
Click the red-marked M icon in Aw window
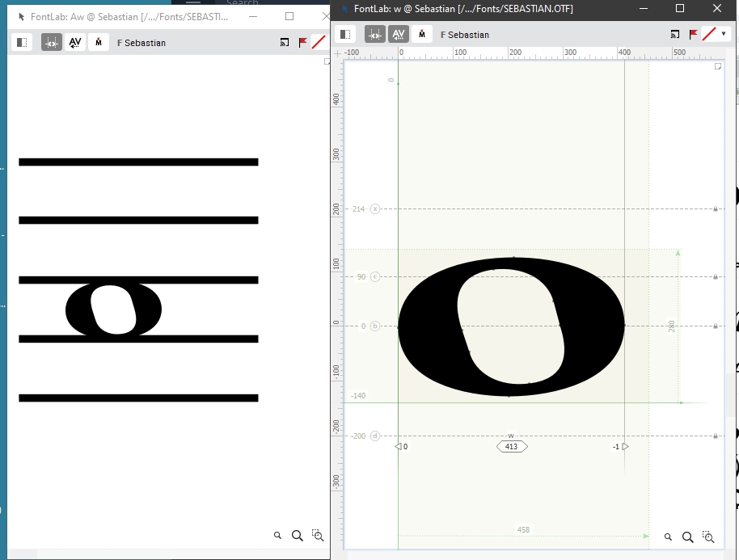pyautogui.click(x=99, y=42)
